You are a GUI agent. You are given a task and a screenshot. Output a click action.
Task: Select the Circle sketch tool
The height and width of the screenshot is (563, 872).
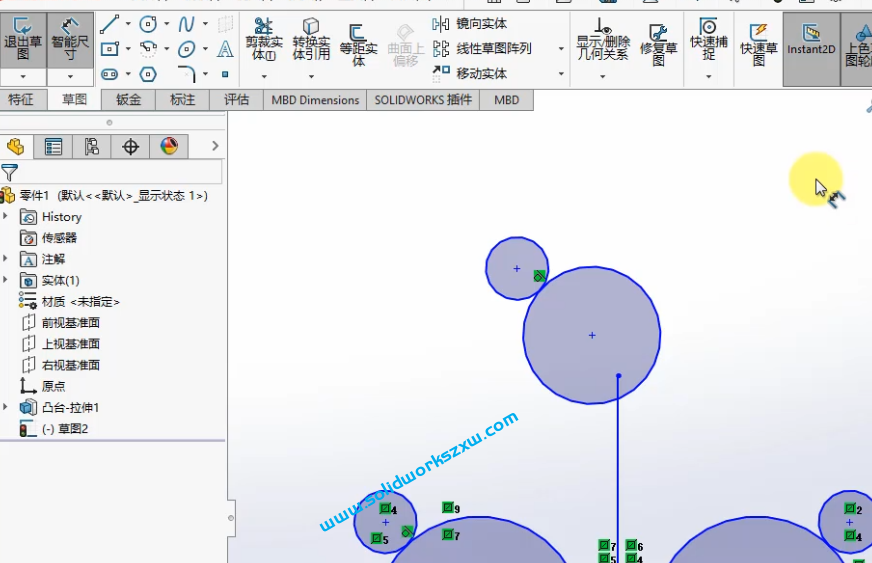[148, 24]
